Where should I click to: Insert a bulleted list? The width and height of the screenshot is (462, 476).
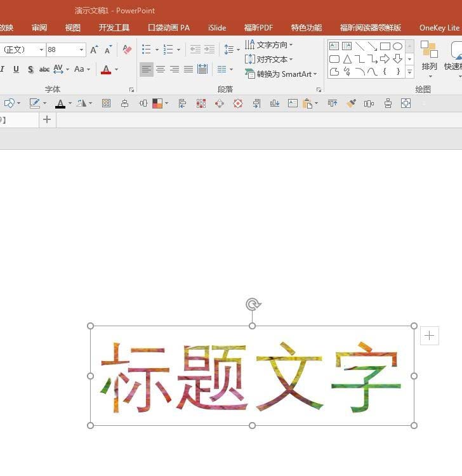(x=147, y=49)
